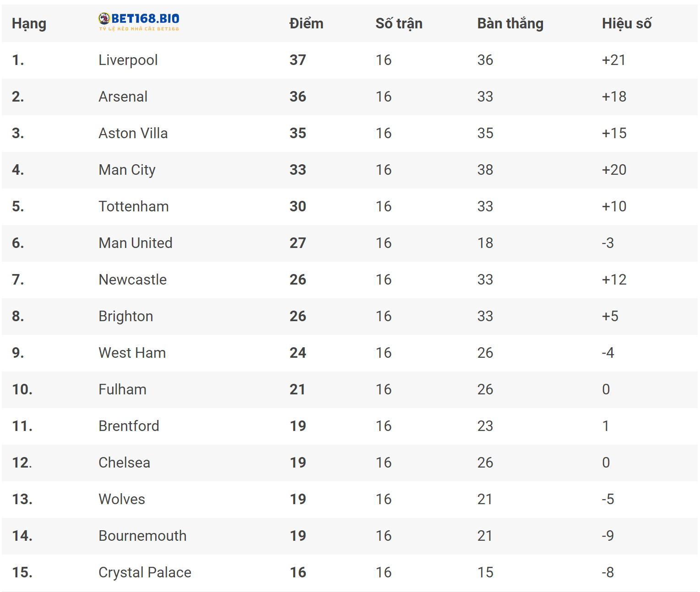Click the Điểm column header
The height and width of the screenshot is (592, 700).
tap(306, 23)
